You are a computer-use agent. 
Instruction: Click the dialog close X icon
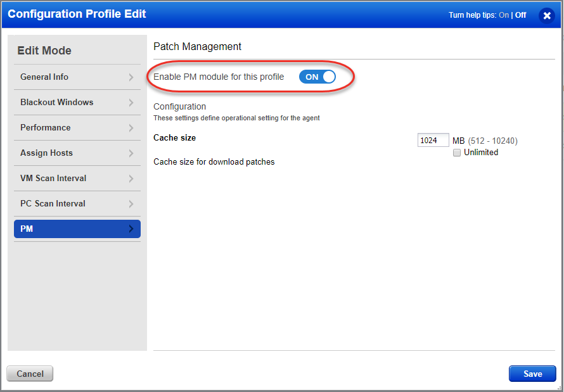pos(547,16)
